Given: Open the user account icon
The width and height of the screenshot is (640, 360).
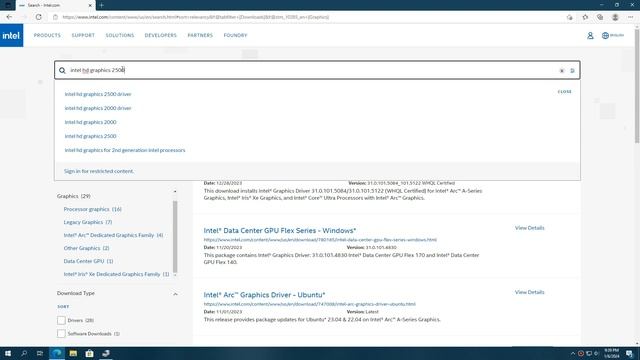Looking at the screenshot, I should [x=590, y=36].
